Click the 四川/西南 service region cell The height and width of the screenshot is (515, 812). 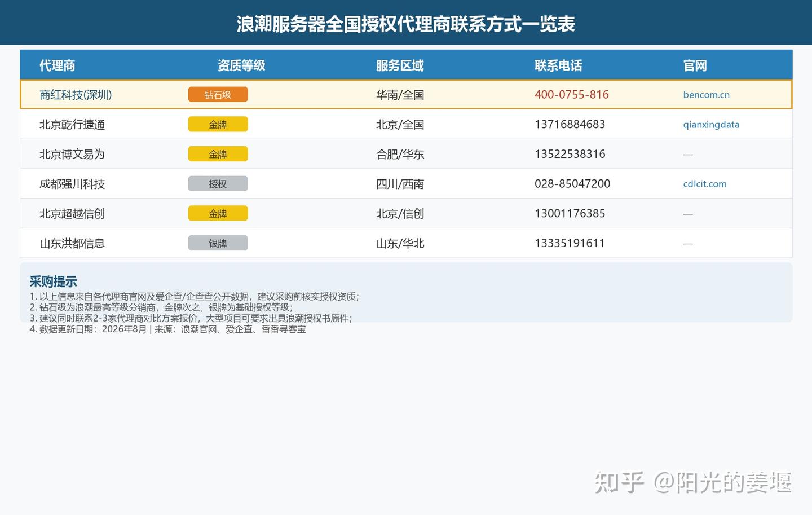[400, 184]
